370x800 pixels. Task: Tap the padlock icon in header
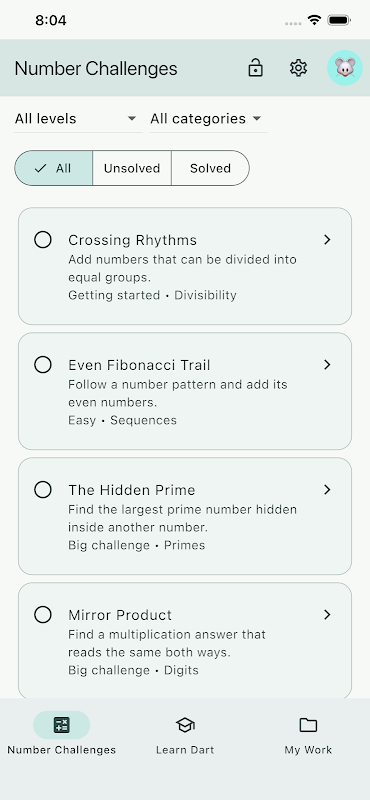click(x=255, y=68)
